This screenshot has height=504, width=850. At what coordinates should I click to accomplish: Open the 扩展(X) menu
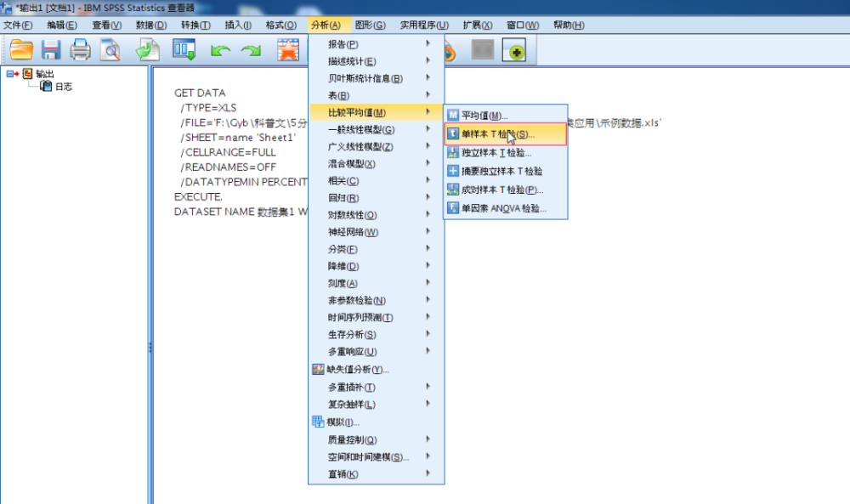(477, 25)
